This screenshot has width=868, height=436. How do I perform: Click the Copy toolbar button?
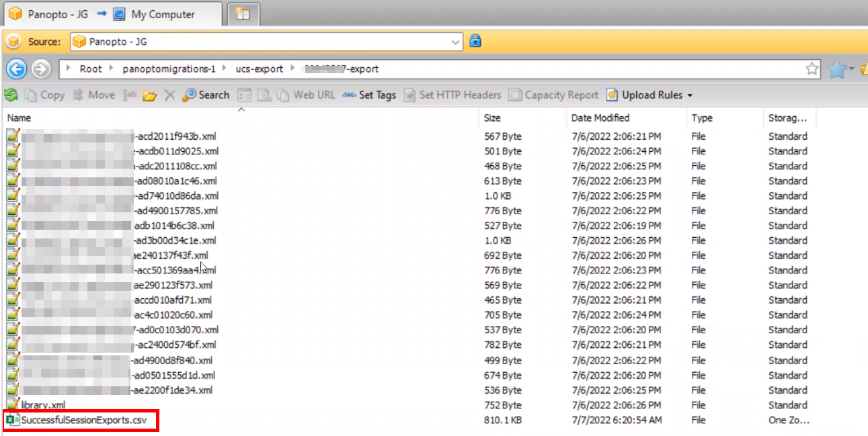(45, 95)
